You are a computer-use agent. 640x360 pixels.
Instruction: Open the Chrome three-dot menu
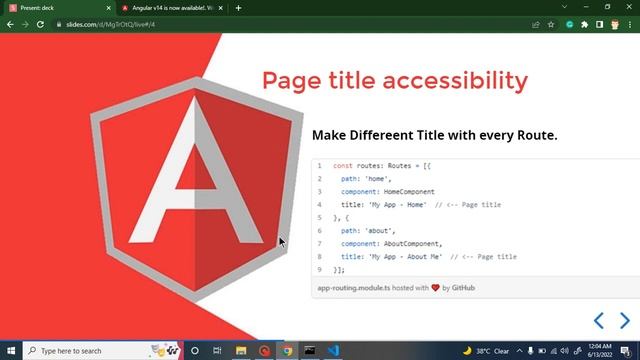[x=630, y=24]
